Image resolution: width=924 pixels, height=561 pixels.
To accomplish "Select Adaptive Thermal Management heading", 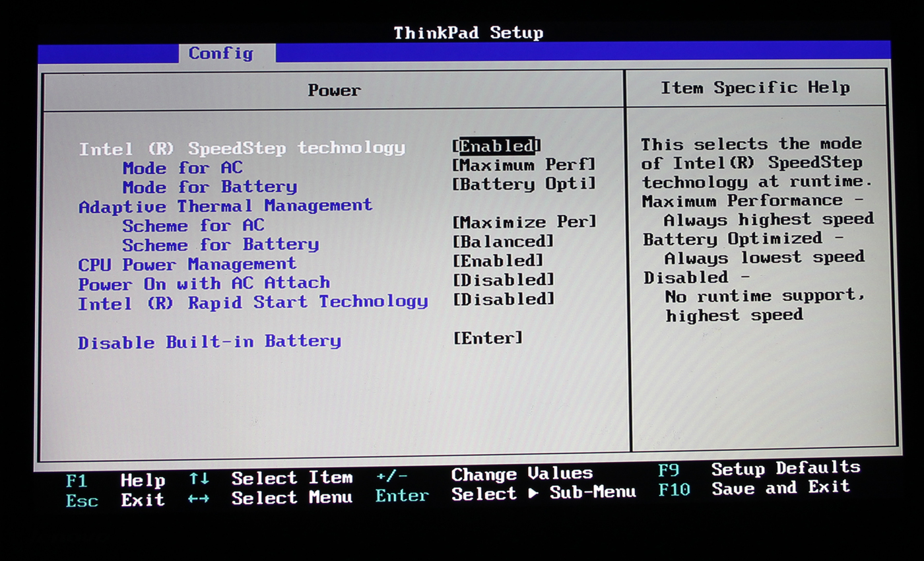I will (226, 206).
